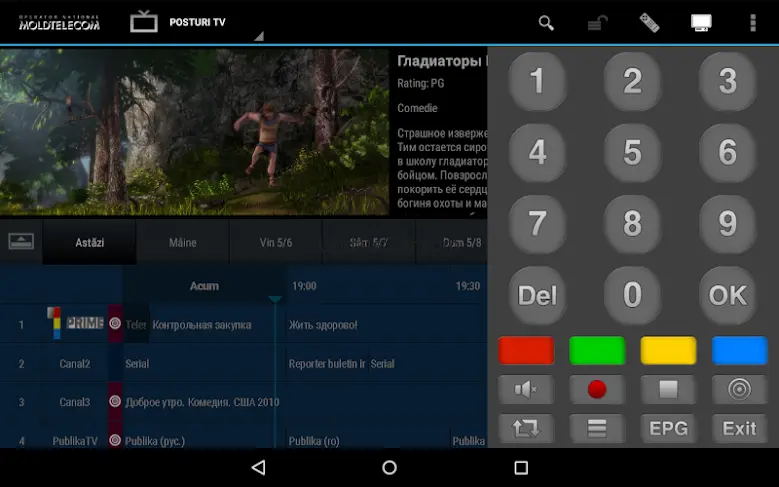The width and height of the screenshot is (779, 487).
Task: Open the three-dot overflow menu
Action: point(753,23)
